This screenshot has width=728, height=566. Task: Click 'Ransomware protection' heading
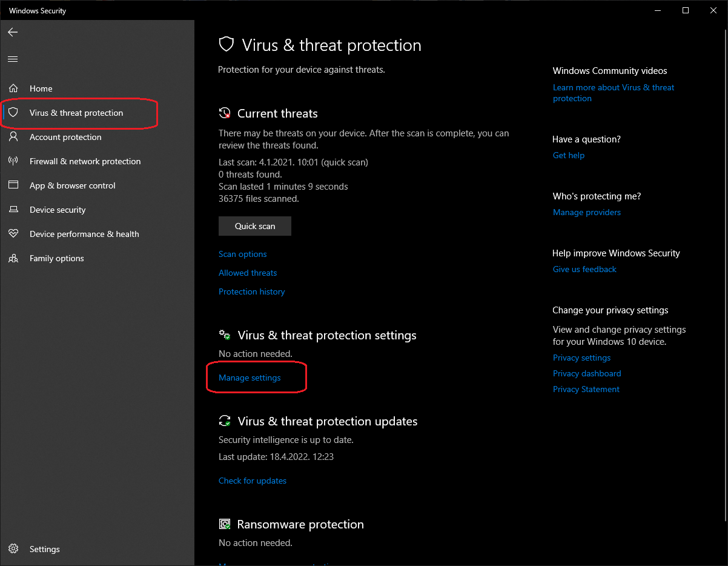(x=300, y=524)
